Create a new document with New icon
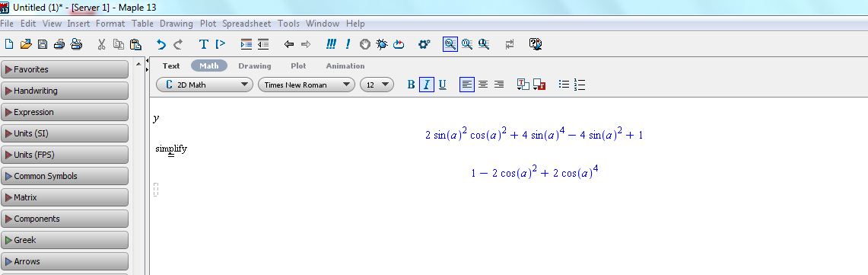 [x=9, y=44]
